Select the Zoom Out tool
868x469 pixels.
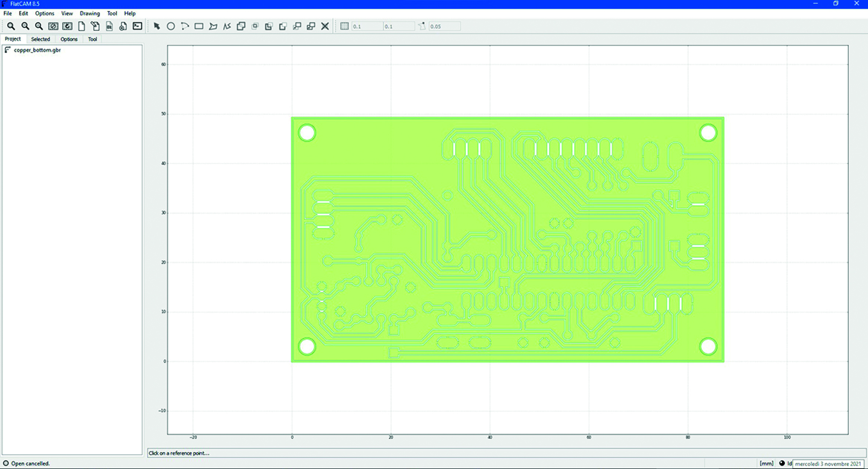click(x=25, y=26)
